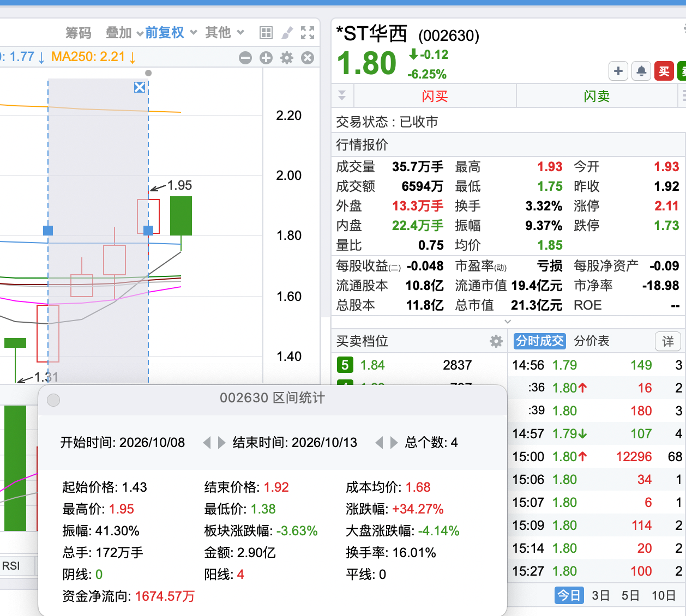
Task: Click the right blue interval handle on chart
Action: (148, 231)
